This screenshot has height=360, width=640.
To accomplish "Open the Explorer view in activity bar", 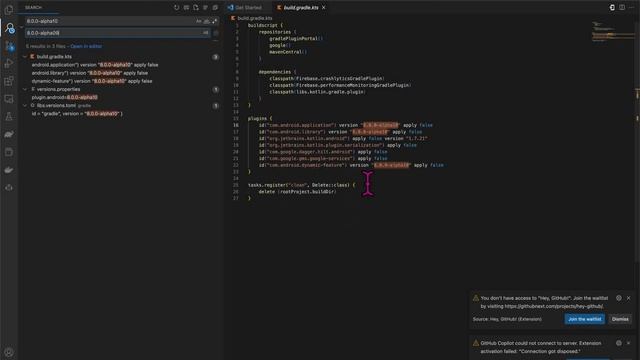I will coord(9,9).
